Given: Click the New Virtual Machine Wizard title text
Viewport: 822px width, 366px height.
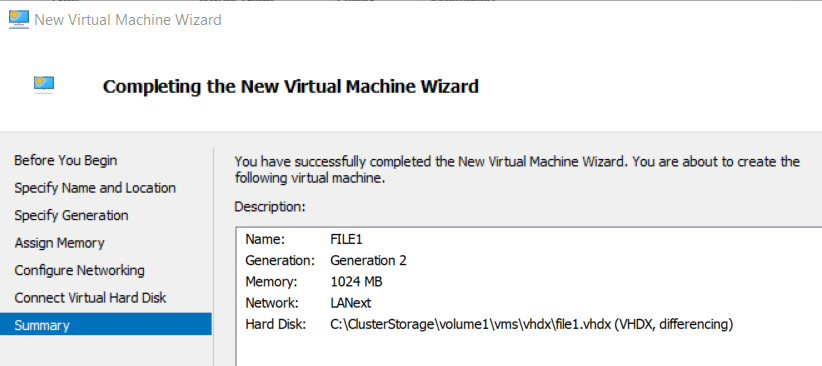Looking at the screenshot, I should tap(128, 20).
